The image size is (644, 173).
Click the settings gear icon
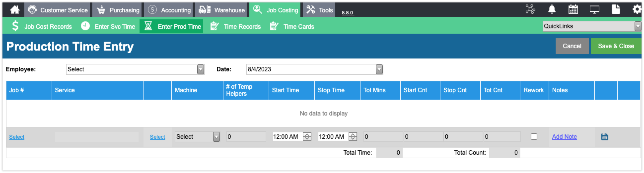[x=637, y=9]
